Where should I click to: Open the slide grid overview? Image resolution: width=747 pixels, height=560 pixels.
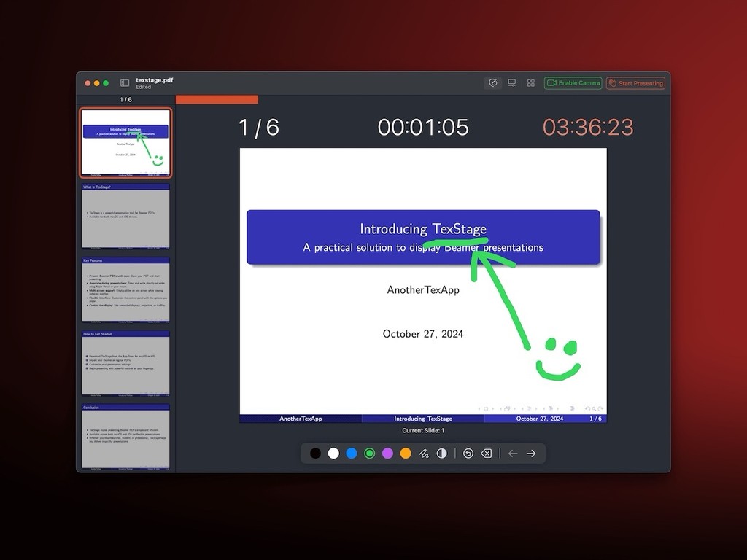[530, 82]
